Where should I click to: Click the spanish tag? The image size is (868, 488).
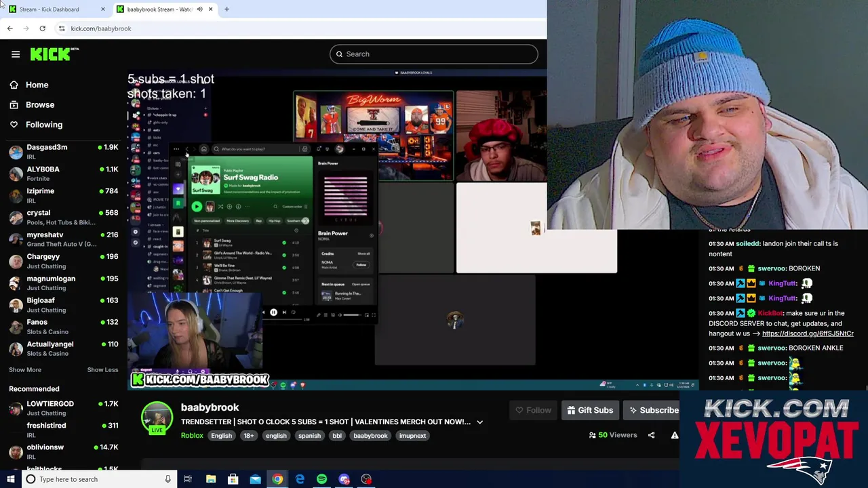(309, 436)
